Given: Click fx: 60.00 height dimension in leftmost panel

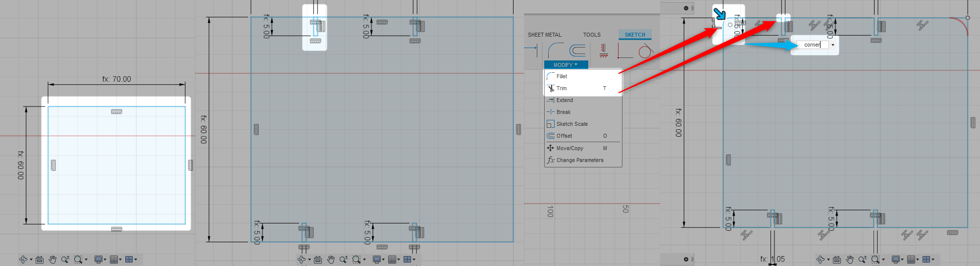Looking at the screenshot, I should [x=20, y=165].
